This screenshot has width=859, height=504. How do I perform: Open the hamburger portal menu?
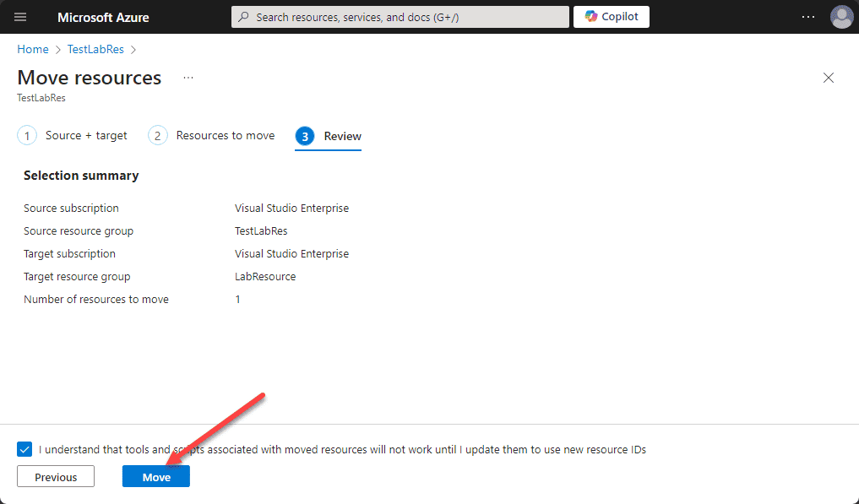point(20,17)
